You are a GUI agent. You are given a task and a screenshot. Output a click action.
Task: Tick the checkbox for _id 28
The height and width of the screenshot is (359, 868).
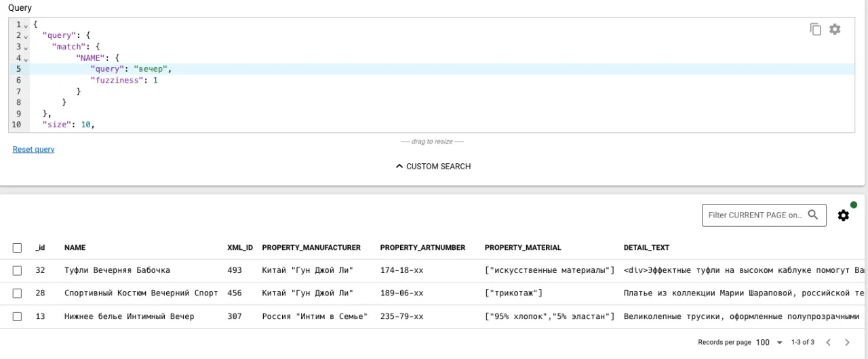(x=18, y=293)
